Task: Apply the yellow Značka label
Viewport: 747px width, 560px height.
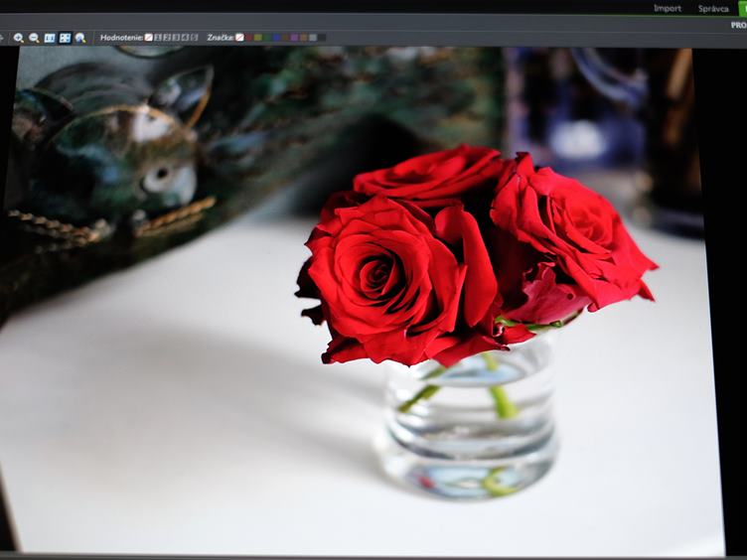Action: coord(257,37)
